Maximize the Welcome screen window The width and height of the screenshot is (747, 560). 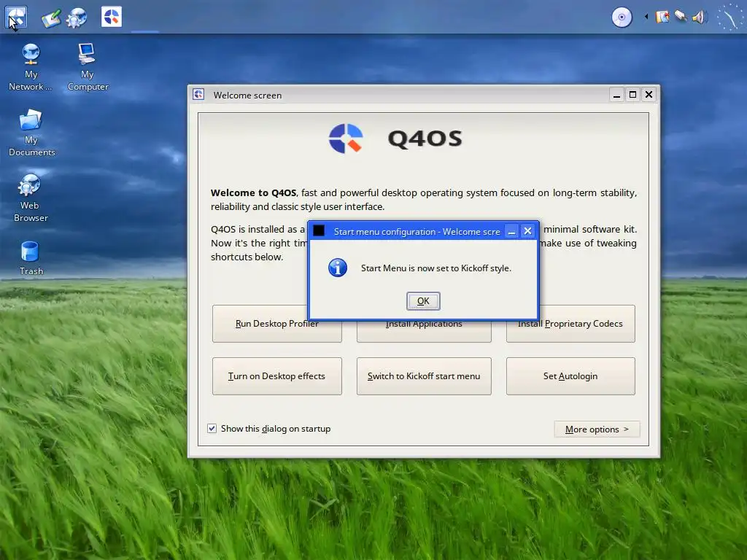tap(632, 95)
